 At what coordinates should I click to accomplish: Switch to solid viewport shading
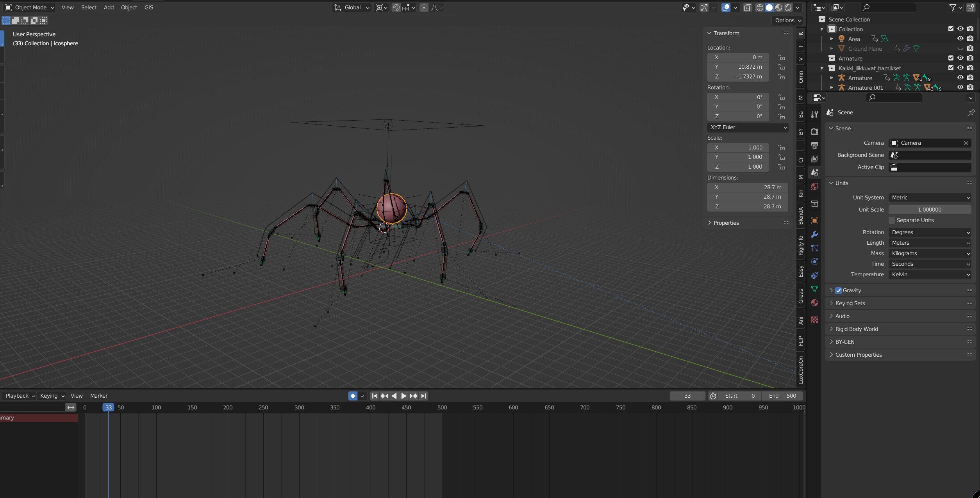(x=769, y=7)
